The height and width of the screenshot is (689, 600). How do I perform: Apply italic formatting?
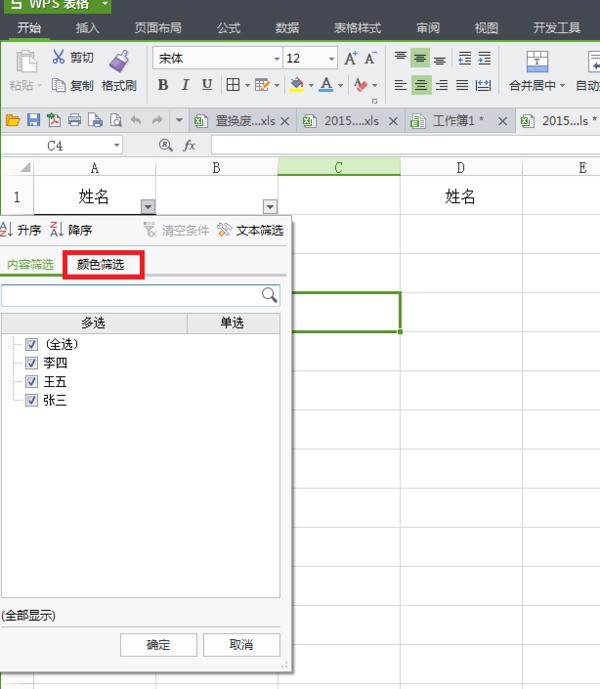185,85
